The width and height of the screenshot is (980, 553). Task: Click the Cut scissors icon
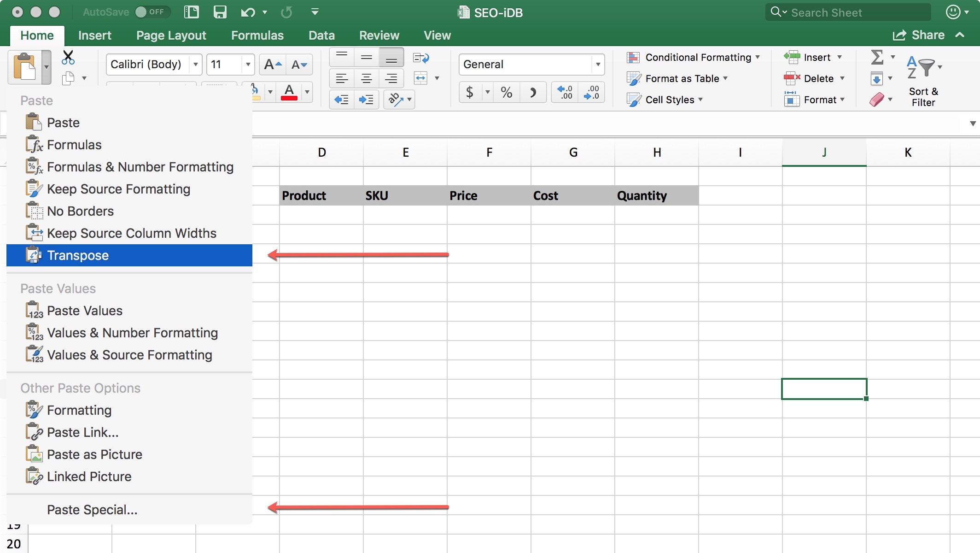68,58
